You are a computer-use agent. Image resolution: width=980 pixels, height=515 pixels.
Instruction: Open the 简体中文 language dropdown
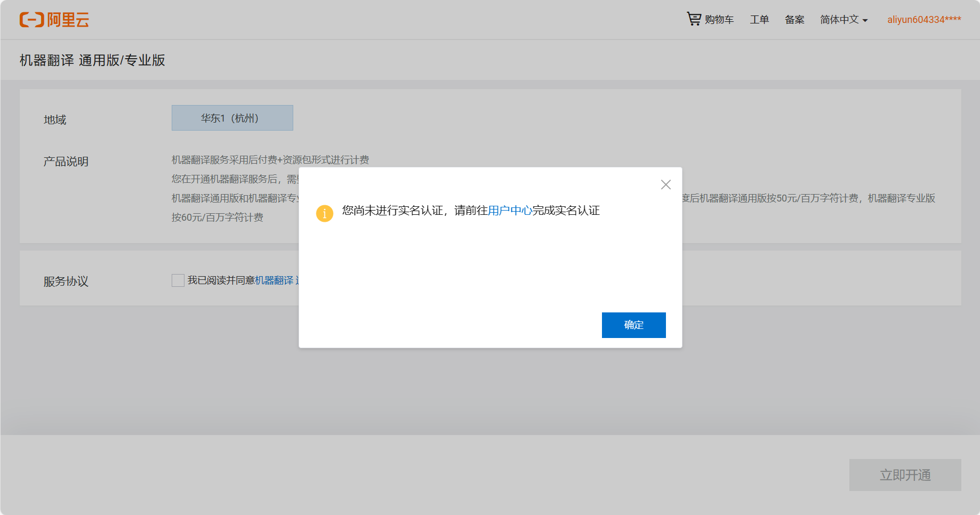click(839, 20)
